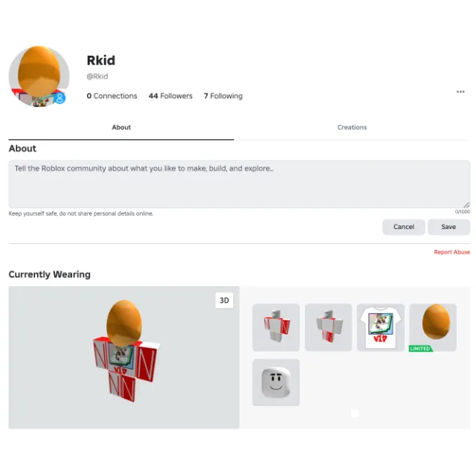View the 7 Following list

(223, 96)
